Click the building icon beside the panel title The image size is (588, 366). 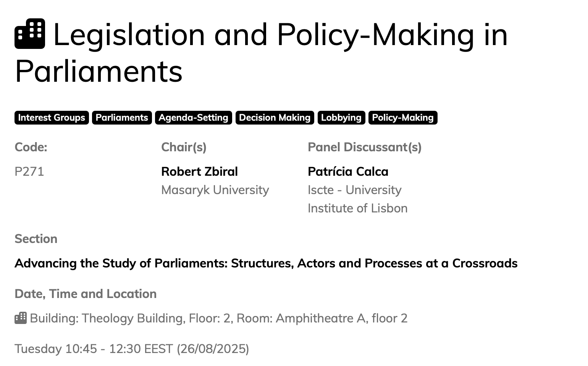(x=30, y=34)
